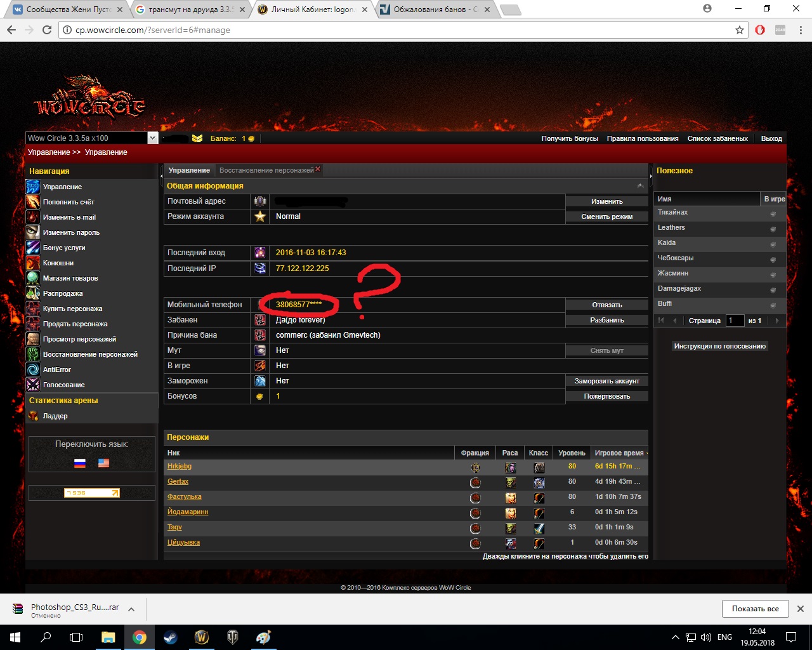Image resolution: width=812 pixels, height=650 pixels.
Task: Switch language using the US flag
Action: pyautogui.click(x=103, y=463)
